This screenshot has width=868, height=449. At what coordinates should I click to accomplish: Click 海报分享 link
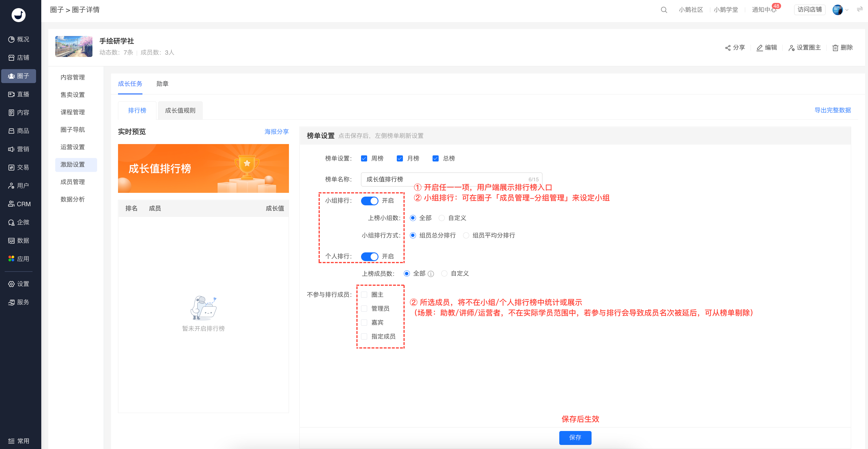[x=277, y=132]
